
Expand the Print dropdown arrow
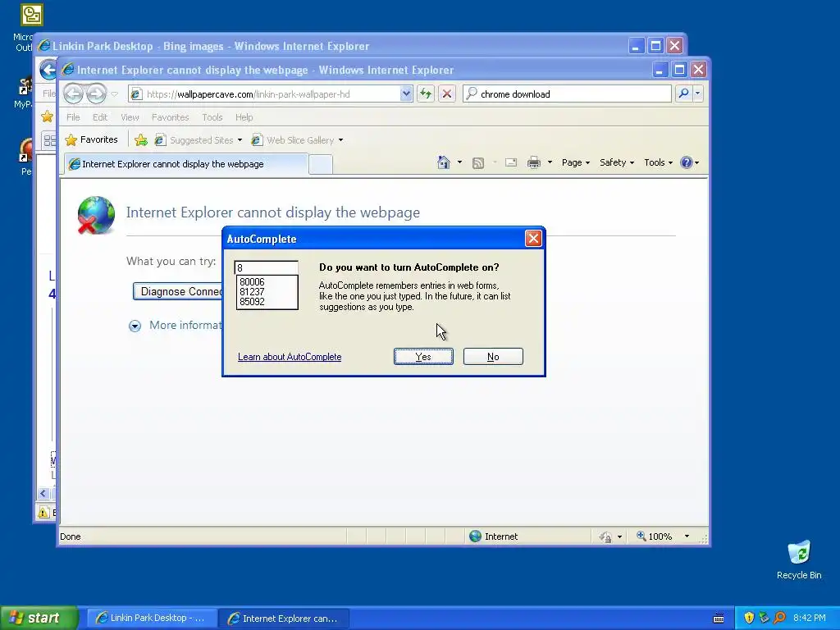click(550, 162)
